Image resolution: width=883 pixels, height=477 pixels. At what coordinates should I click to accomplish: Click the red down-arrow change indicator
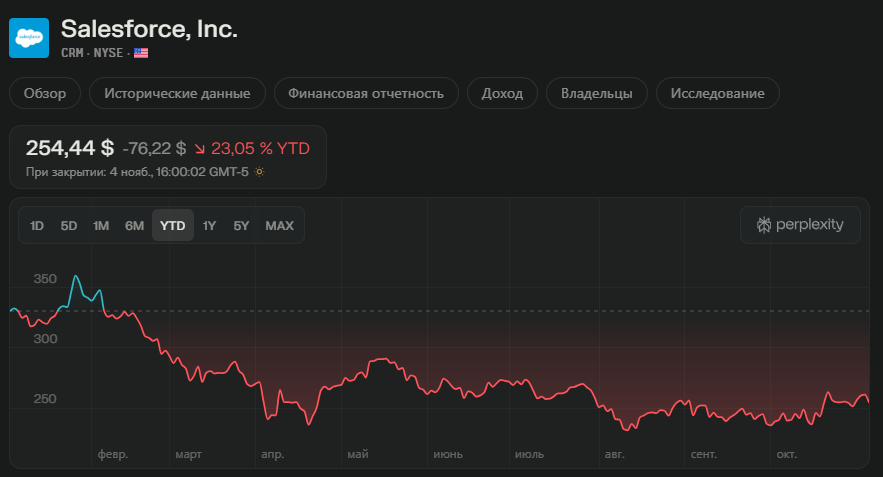200,148
